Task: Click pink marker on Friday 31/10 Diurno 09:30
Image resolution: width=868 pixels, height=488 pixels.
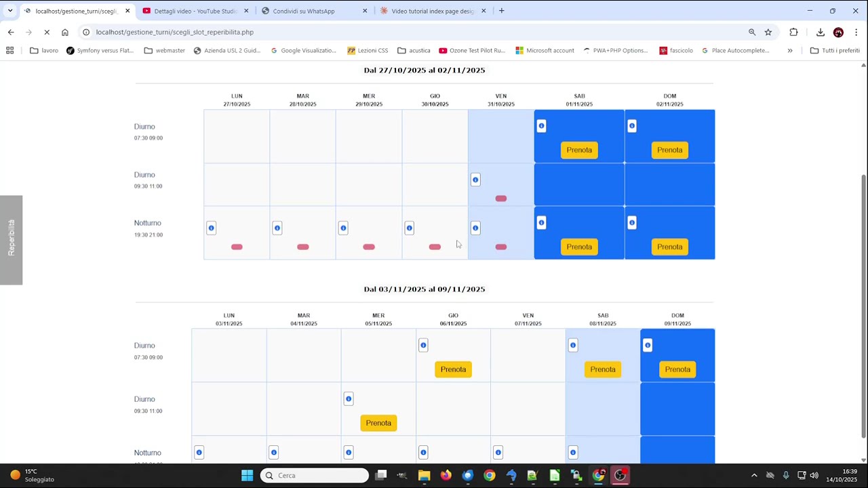Action: pyautogui.click(x=501, y=199)
